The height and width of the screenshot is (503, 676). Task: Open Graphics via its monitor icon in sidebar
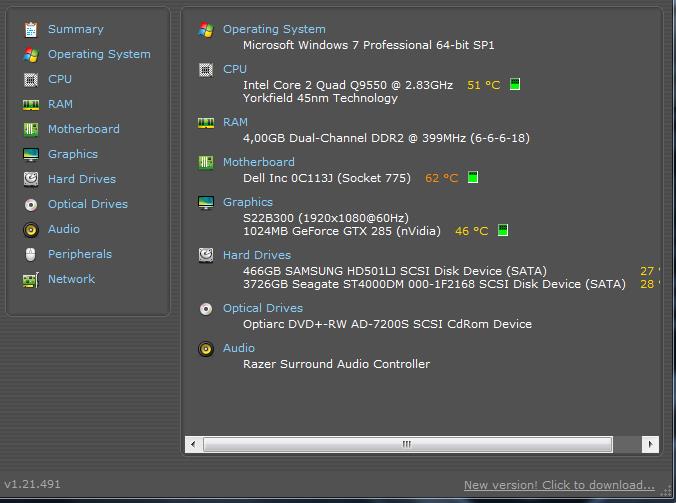pos(31,154)
